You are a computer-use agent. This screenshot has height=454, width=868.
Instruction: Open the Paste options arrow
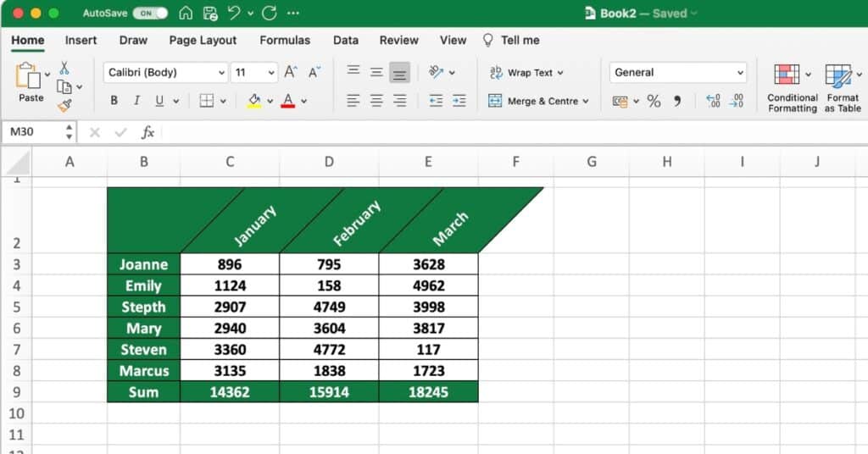pos(47,74)
